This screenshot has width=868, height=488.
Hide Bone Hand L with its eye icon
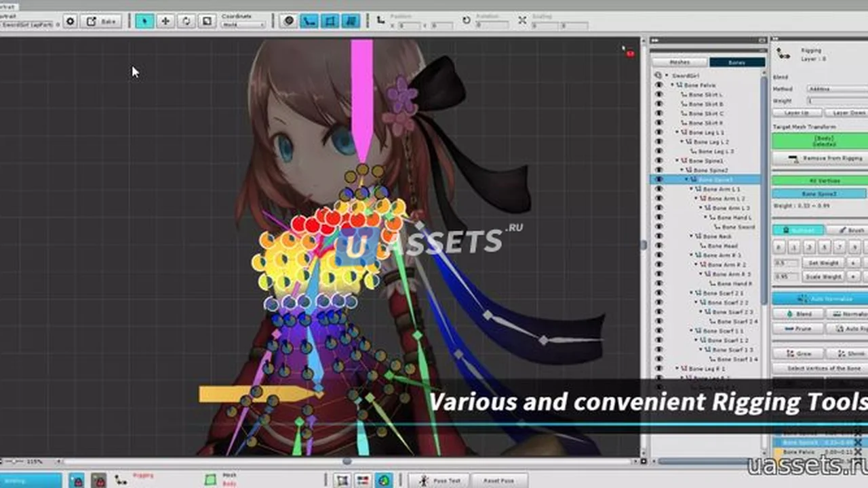tap(658, 218)
